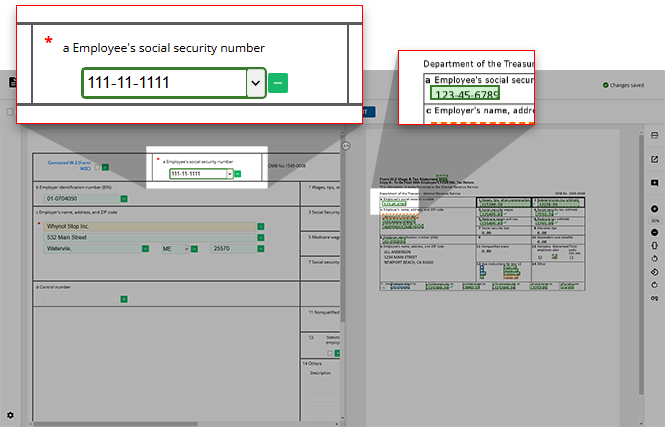Click the panel splitter collapse handle
Image resolution: width=665 pixels, height=427 pixels.
pyautogui.click(x=346, y=146)
